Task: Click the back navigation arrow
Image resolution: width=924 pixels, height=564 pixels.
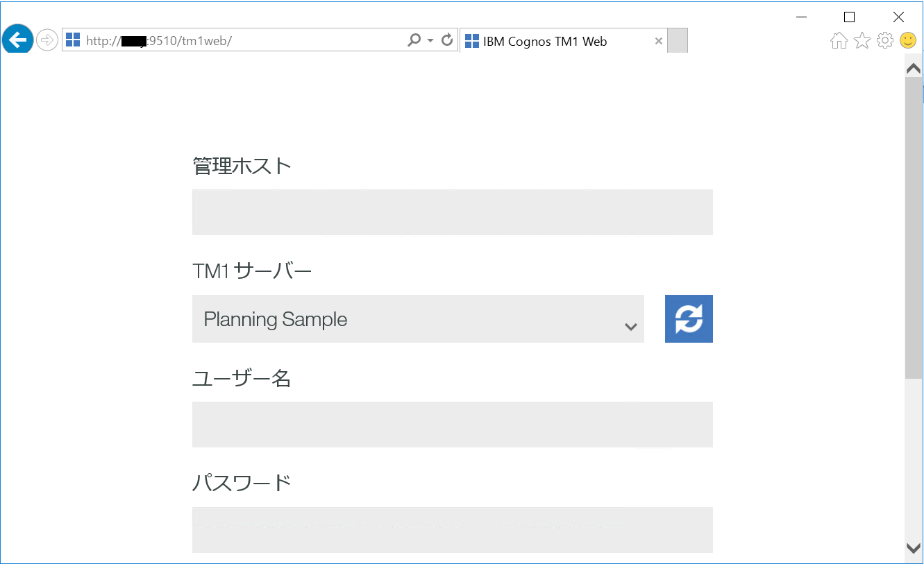Action: (17, 40)
